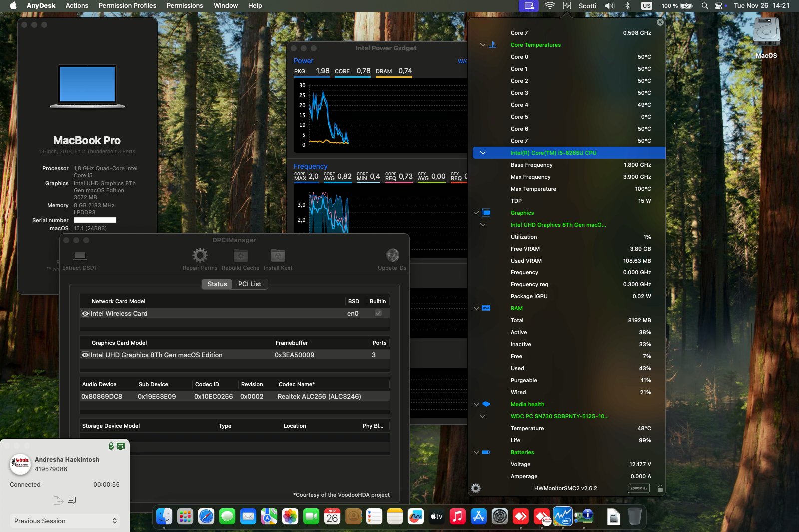This screenshot has height=532, width=799.
Task: Toggle the eye icon beside Intel UHD Graphics
Action: 85,355
